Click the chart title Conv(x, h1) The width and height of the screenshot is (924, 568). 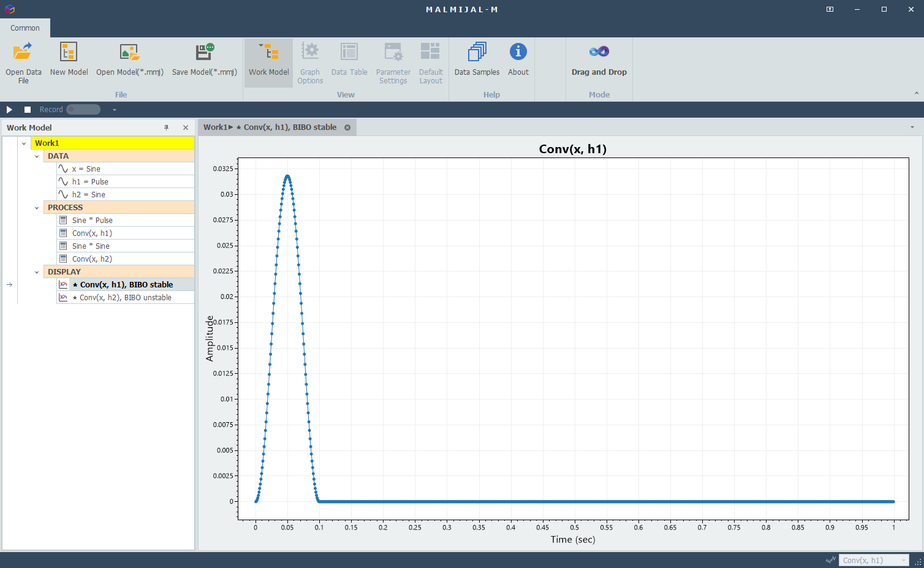click(573, 149)
